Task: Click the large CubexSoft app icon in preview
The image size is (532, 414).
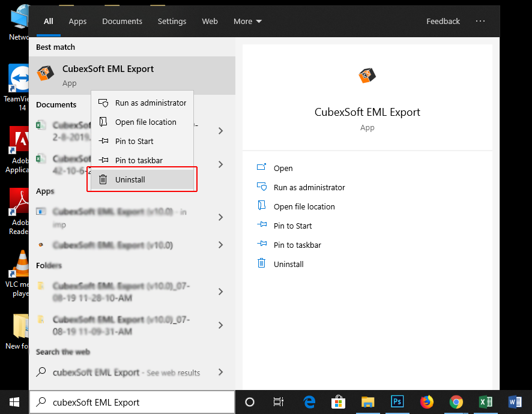Action: point(367,75)
